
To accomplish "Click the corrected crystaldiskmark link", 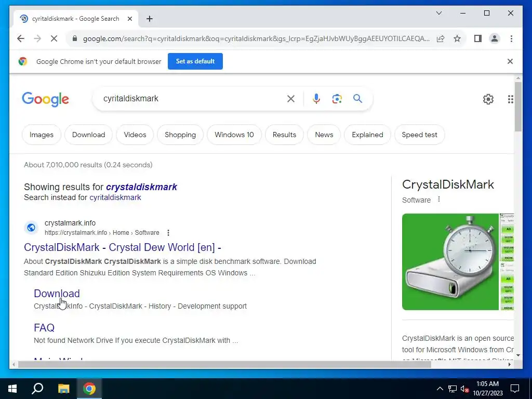I will tap(141, 187).
